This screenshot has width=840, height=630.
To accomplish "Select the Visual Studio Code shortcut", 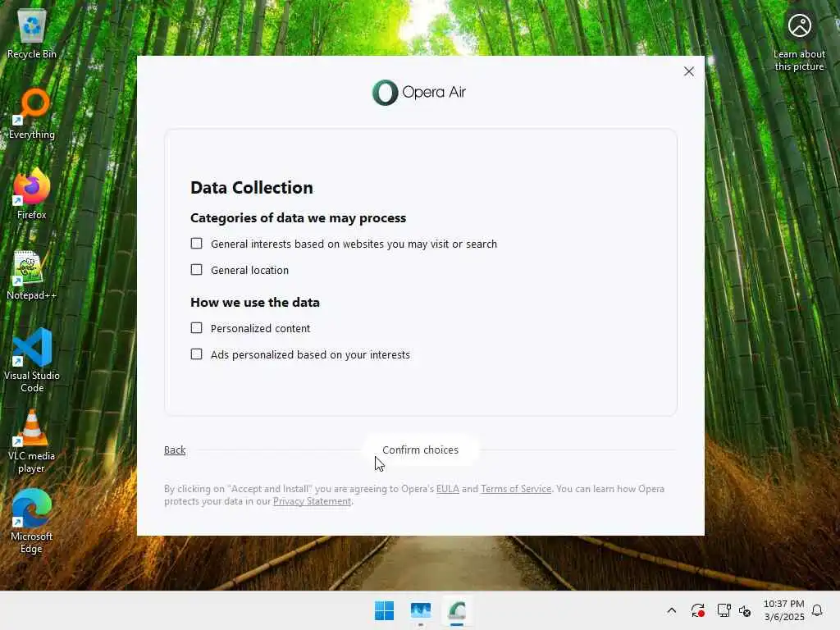I will point(32,360).
